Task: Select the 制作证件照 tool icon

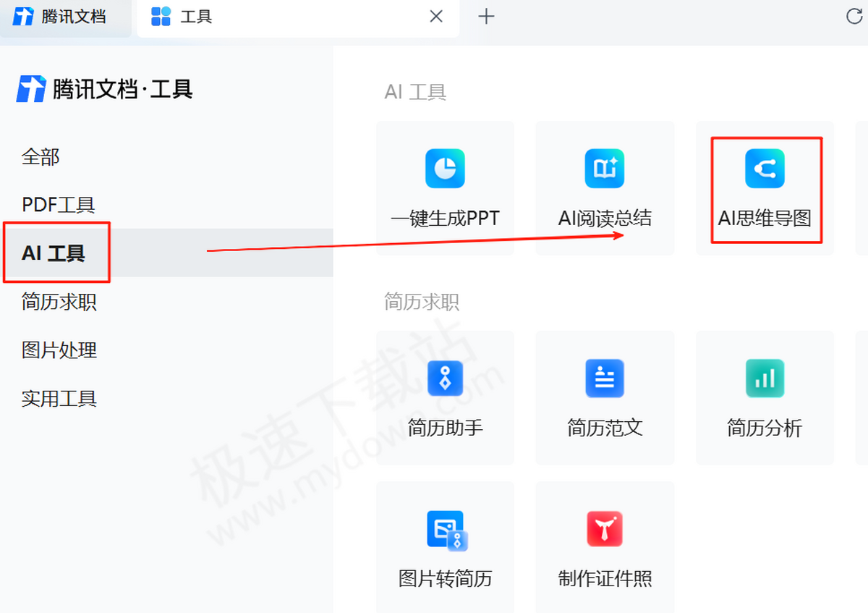Action: tap(605, 529)
